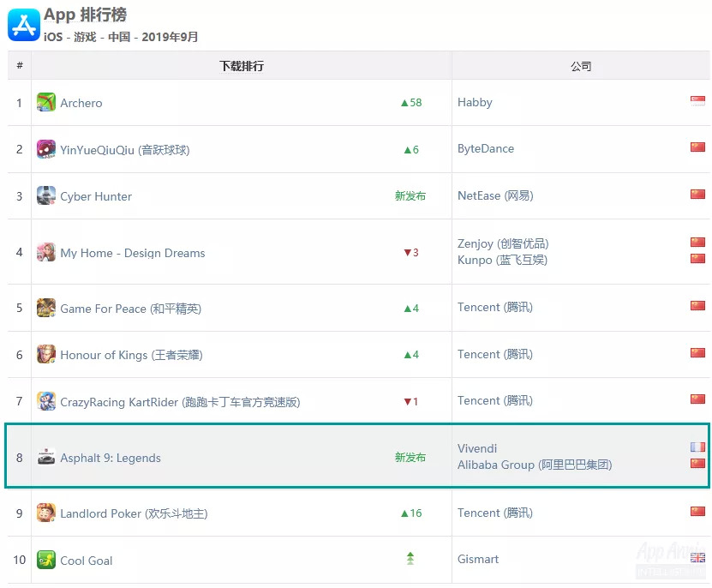Image resolution: width=712 pixels, height=588 pixels.
Task: Click the ▲58 rank change for Archero
Action: pyautogui.click(x=411, y=103)
